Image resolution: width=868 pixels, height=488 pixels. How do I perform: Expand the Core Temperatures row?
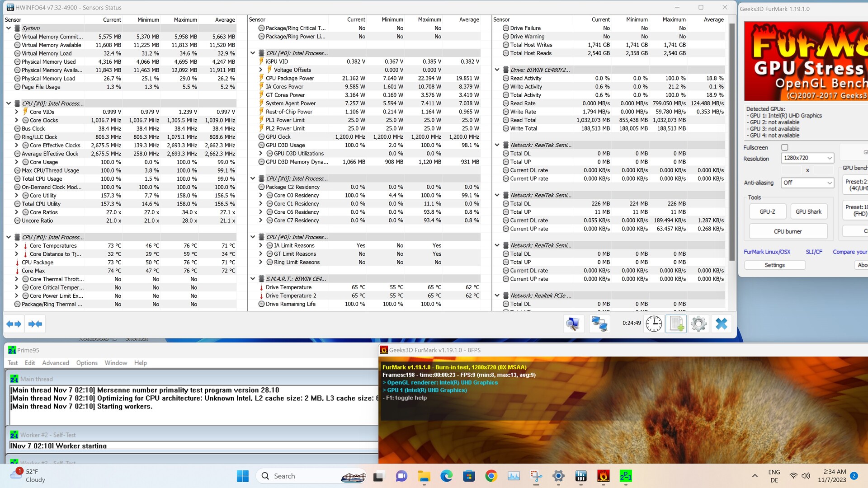(x=17, y=246)
